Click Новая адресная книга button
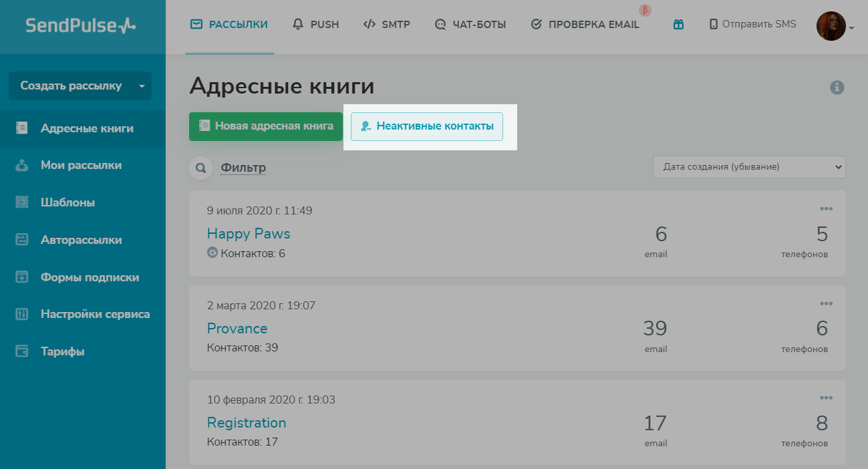868x469 pixels. click(x=266, y=126)
